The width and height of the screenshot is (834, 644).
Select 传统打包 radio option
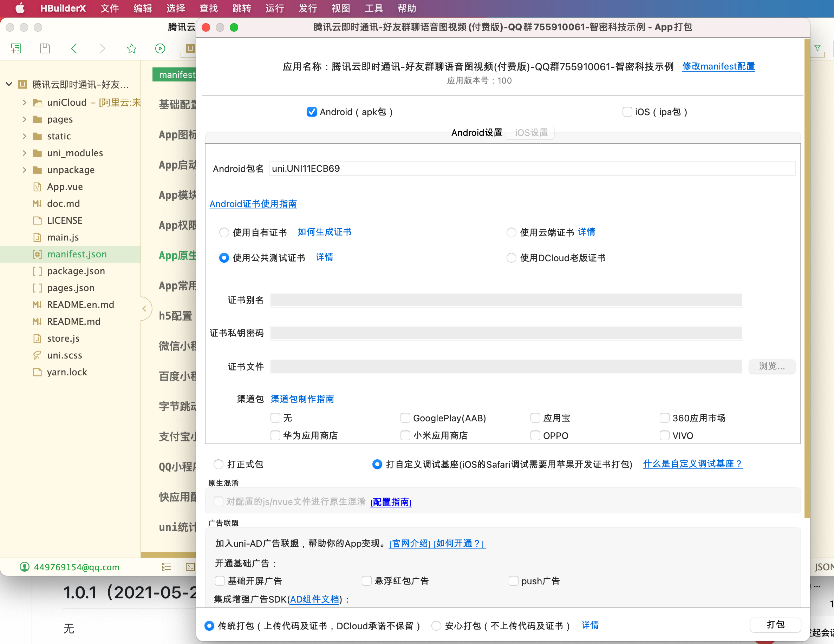[209, 626]
